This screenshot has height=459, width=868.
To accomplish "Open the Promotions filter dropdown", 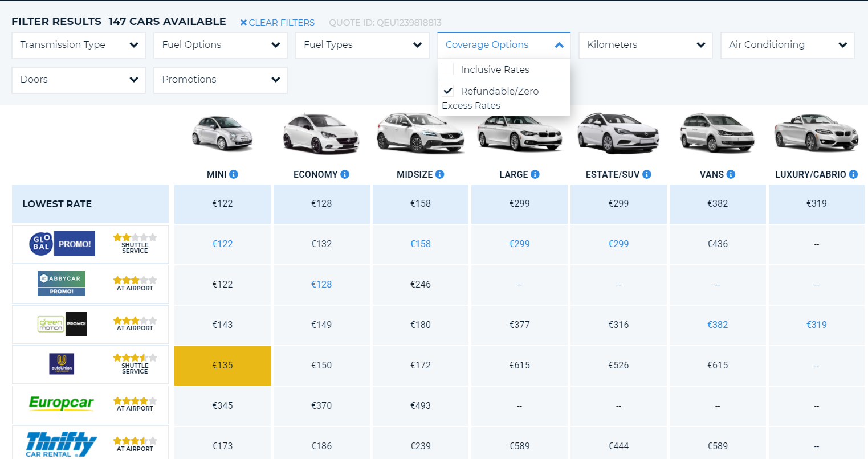I will (221, 80).
